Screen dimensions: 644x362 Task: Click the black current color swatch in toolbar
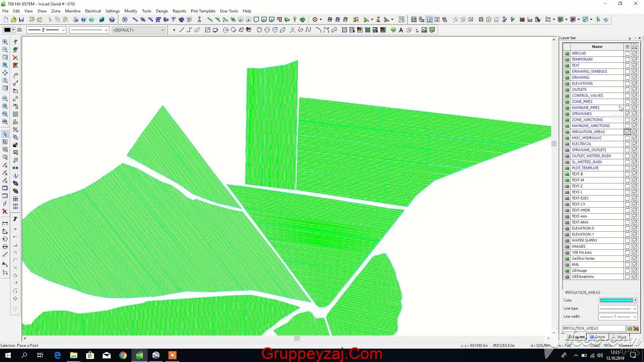[7, 30]
